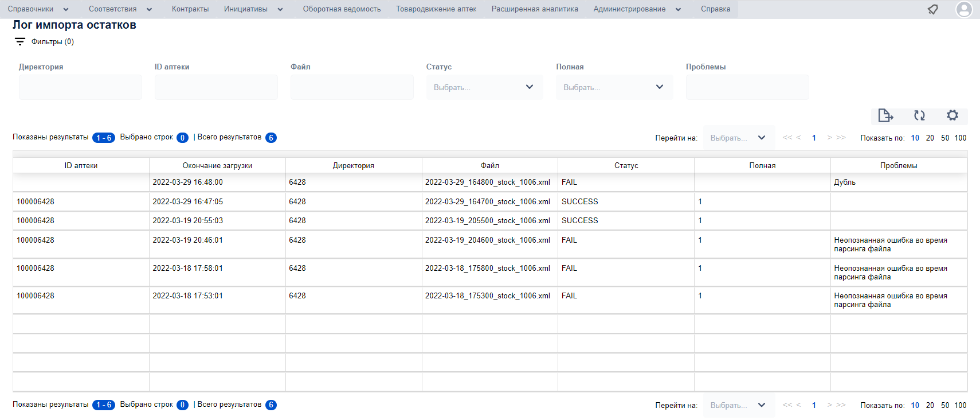Sort by Директория column header
The image size is (980, 420).
pos(354,165)
